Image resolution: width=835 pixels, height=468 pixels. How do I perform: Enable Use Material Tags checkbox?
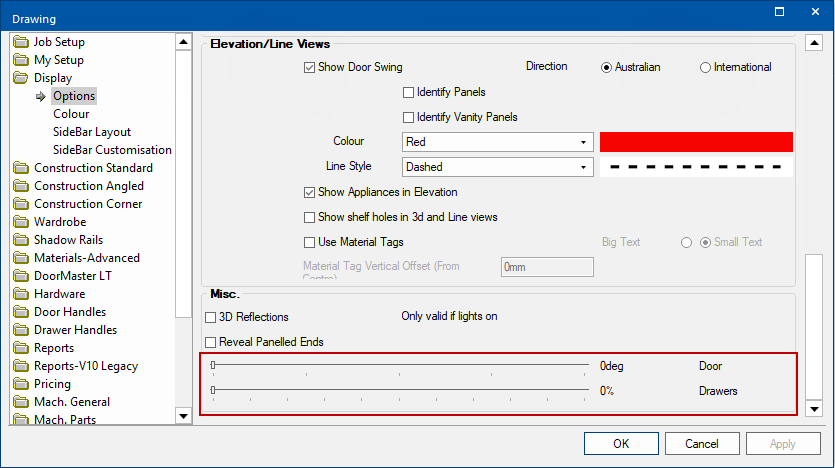(x=309, y=242)
